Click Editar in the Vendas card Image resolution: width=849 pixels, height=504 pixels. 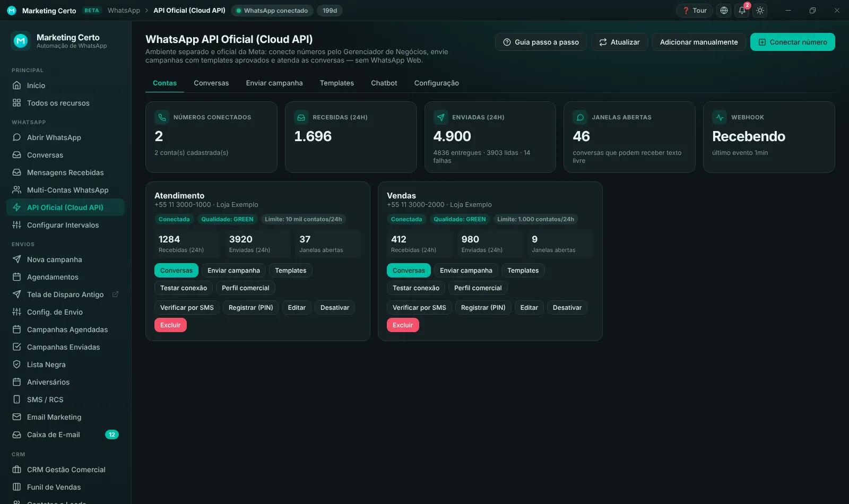pos(529,308)
